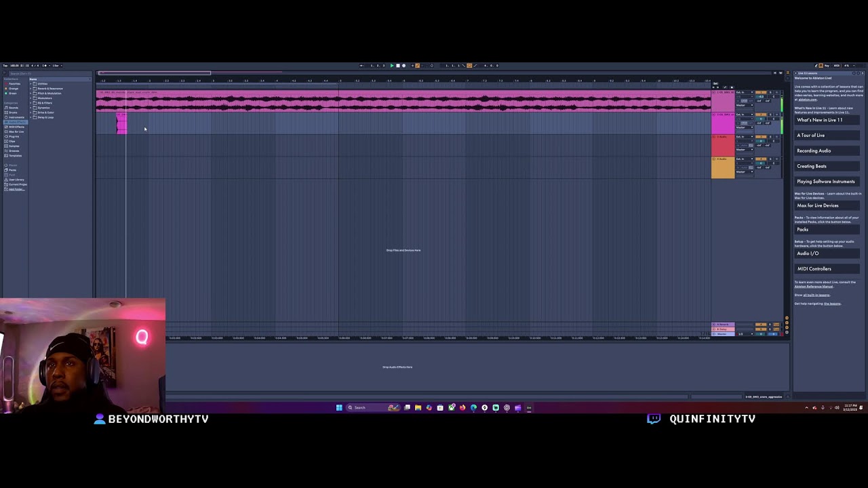The height and width of the screenshot is (488, 868).
Task: Click the Windows Start button
Action: point(339,408)
